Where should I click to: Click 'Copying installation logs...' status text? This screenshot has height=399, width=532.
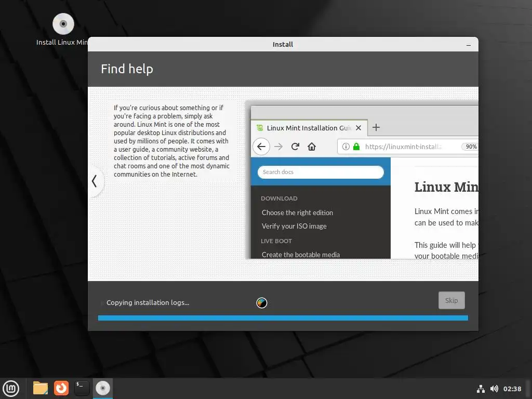tap(148, 303)
